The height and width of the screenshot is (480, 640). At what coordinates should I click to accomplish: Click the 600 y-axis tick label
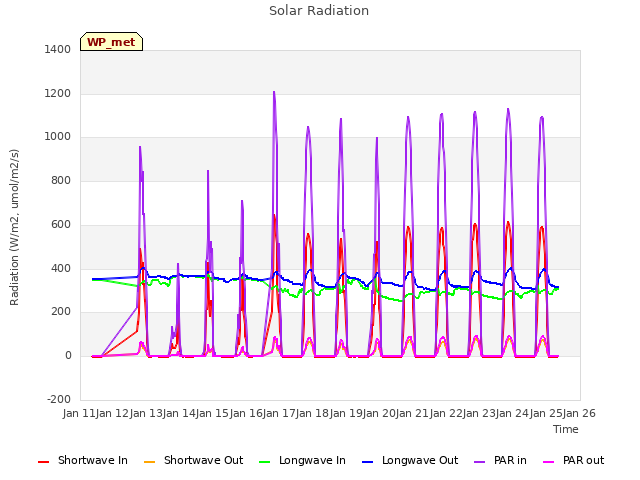(61, 224)
